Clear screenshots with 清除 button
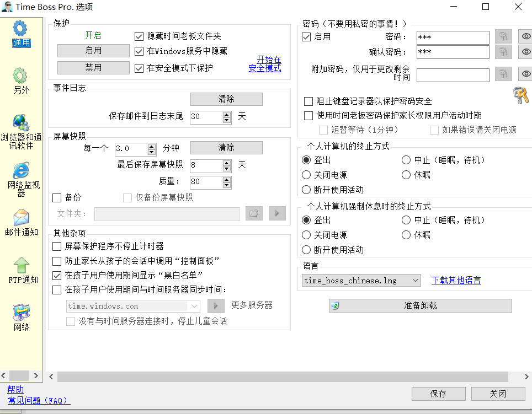532x414 pixels. tap(226, 147)
